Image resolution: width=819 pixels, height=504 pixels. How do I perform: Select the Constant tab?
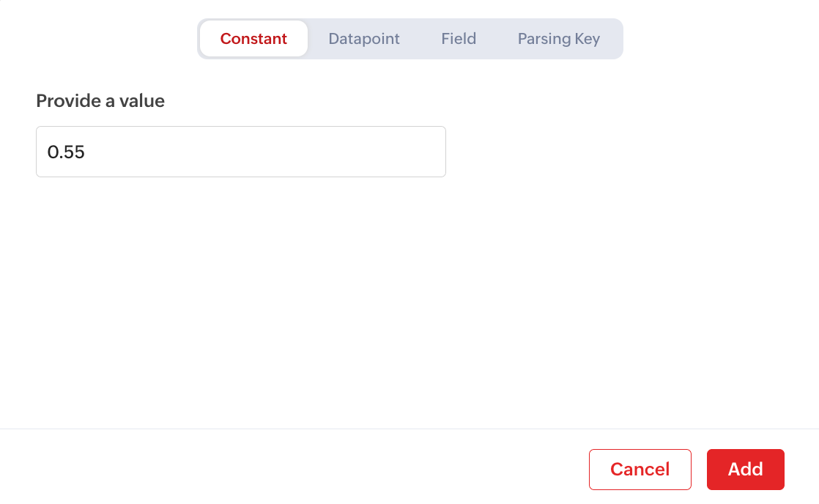click(253, 39)
